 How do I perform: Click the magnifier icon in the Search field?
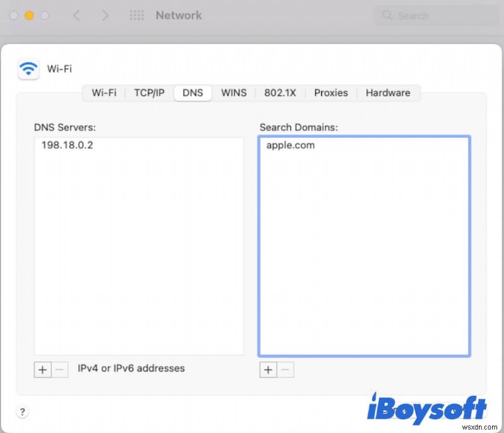tap(387, 15)
